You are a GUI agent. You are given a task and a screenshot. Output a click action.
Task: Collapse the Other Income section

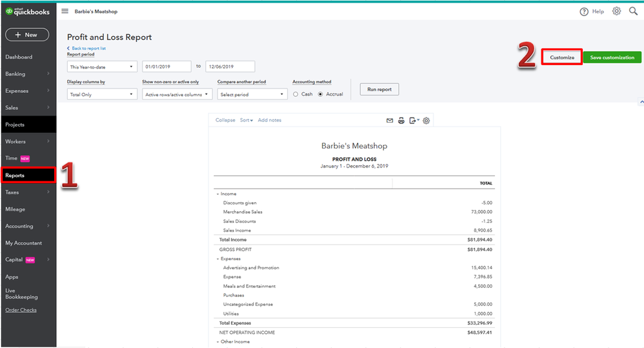217,342
